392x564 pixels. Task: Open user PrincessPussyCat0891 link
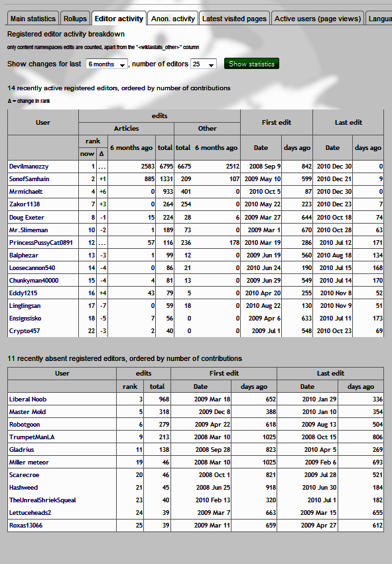point(41,243)
